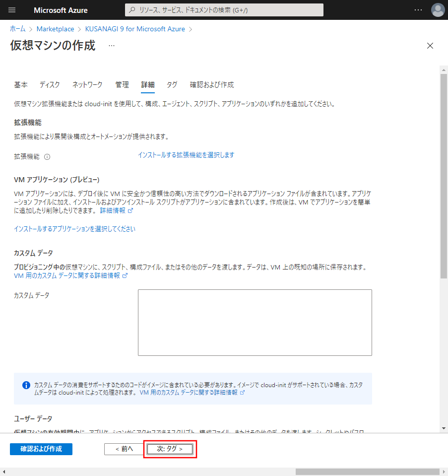Click インストールする拡張機能を選択します link
The height and width of the screenshot is (476, 448).
(x=186, y=155)
